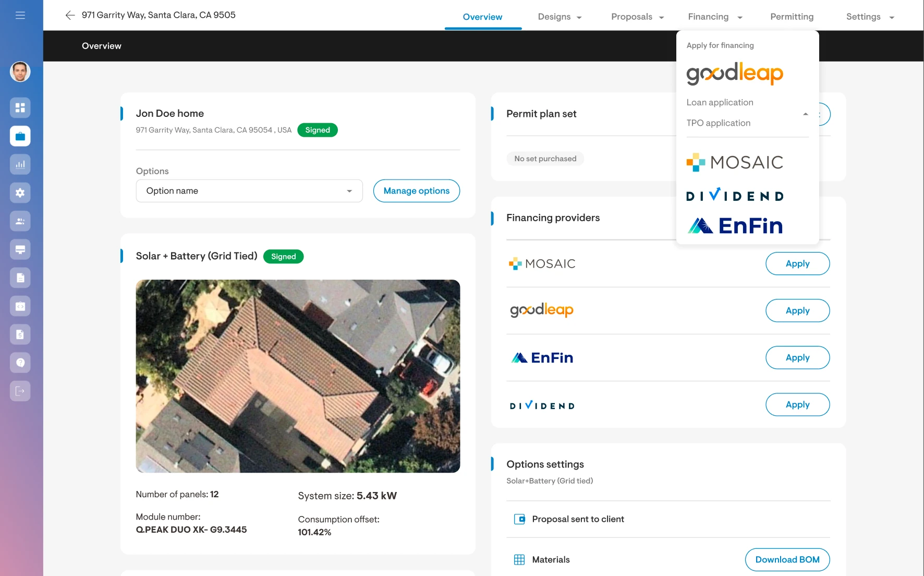
Task: Open the Designs dropdown menu
Action: [x=560, y=17]
